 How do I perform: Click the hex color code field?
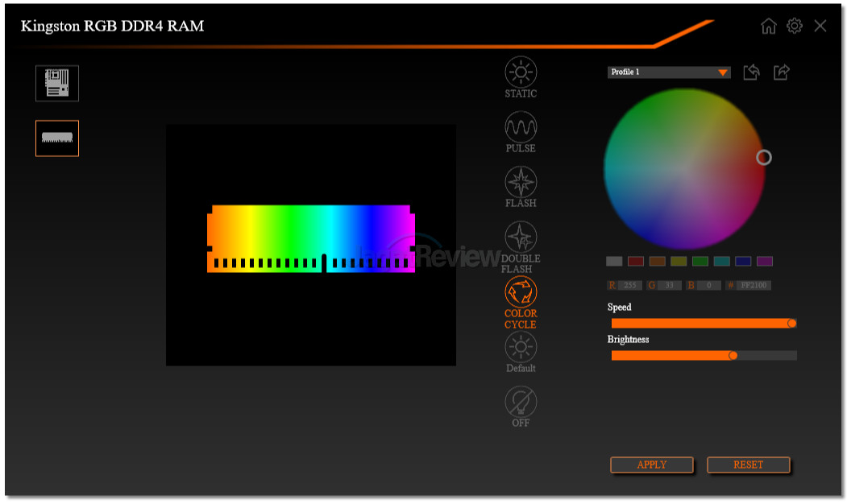[754, 286]
